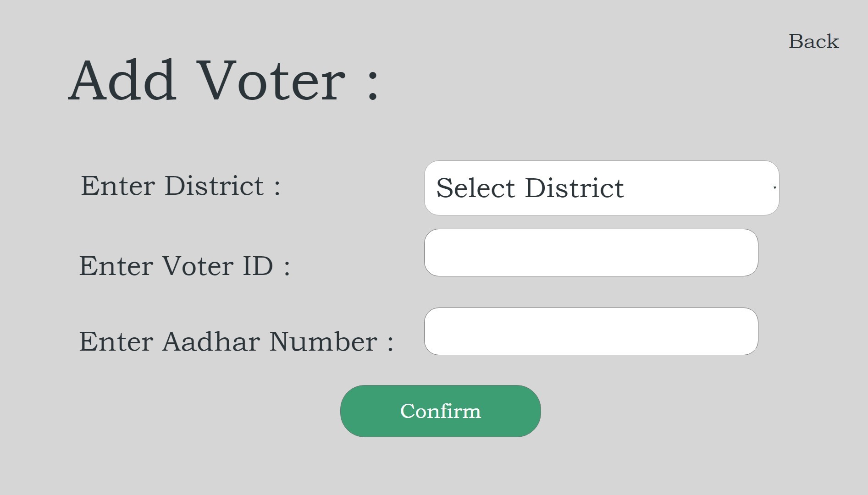Click the word 'Voter' in the page title
This screenshot has height=495, width=868.
(x=271, y=80)
